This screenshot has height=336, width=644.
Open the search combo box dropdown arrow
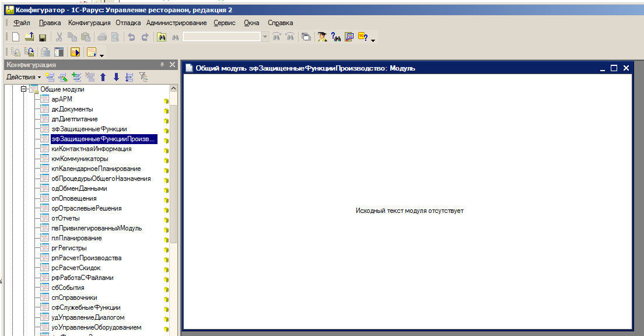point(265,37)
